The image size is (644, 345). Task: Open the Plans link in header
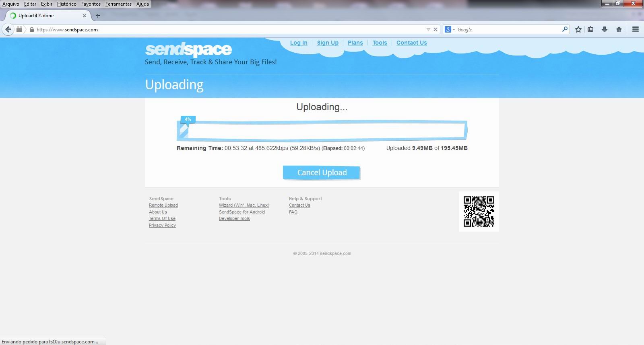[x=355, y=43]
